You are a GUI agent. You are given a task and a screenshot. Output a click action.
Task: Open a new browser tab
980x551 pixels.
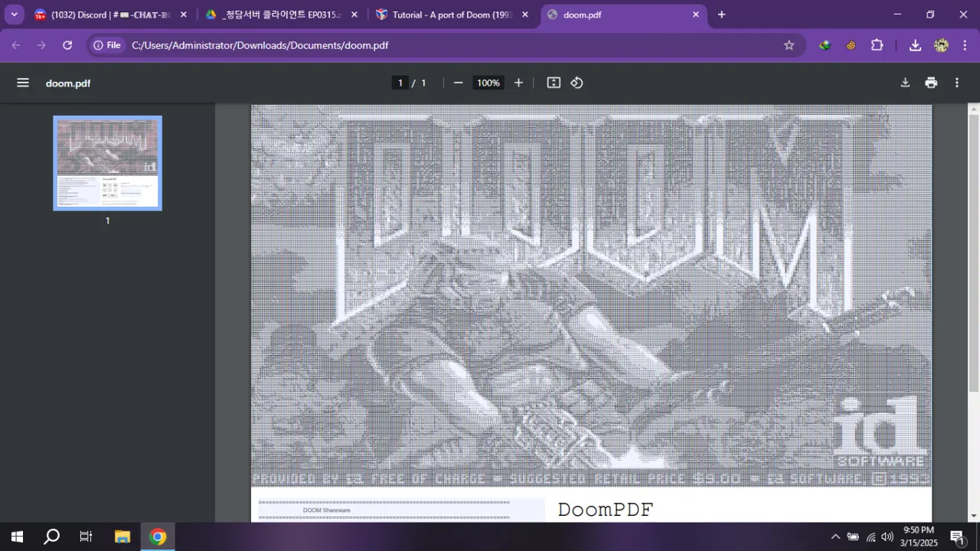721,15
